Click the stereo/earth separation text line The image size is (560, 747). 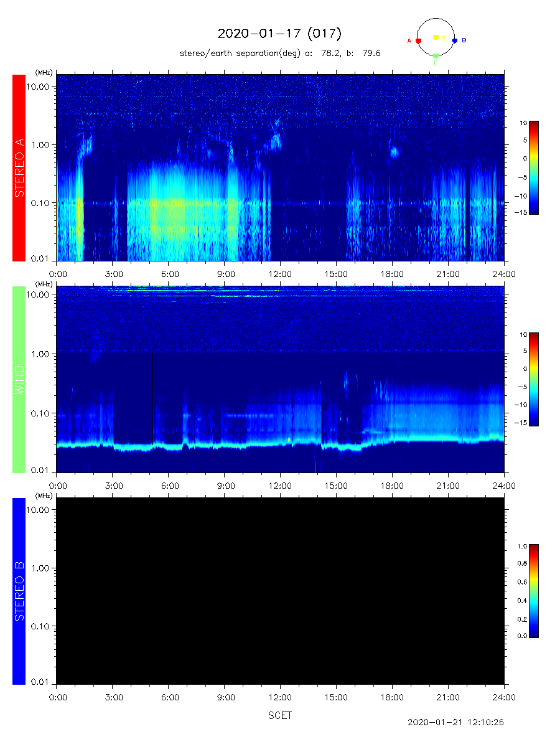coord(280,54)
